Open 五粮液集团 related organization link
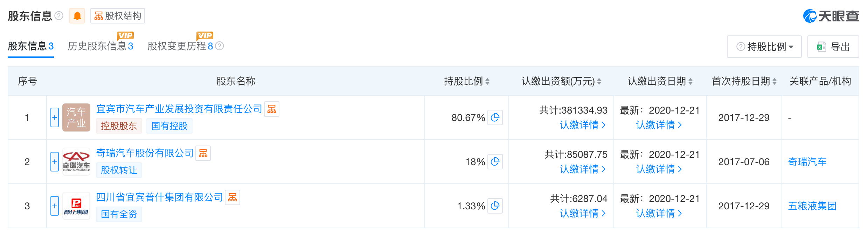Viewport: 868px width, 236px height. (812, 206)
